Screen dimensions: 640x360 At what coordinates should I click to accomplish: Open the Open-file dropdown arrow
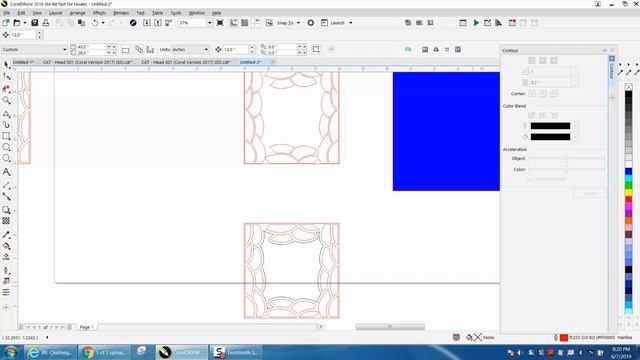pos(24,23)
